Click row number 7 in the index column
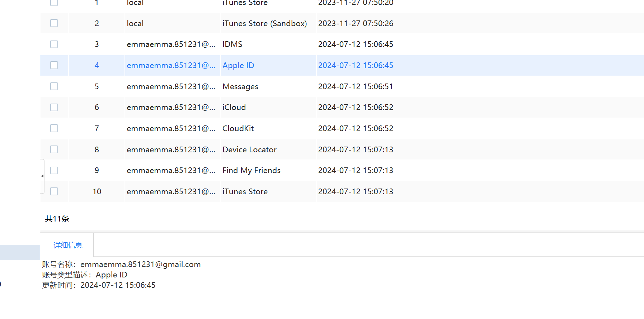This screenshot has width=644, height=319. tap(97, 128)
